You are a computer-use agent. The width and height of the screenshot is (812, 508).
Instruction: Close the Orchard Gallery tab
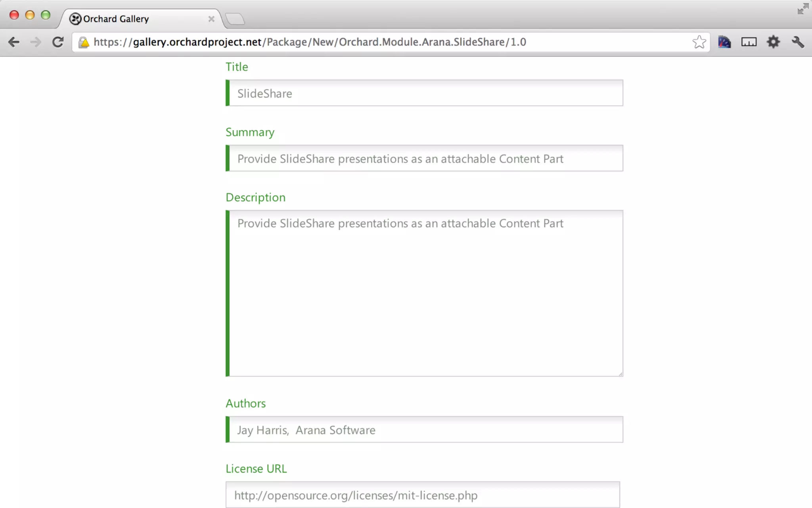211,19
